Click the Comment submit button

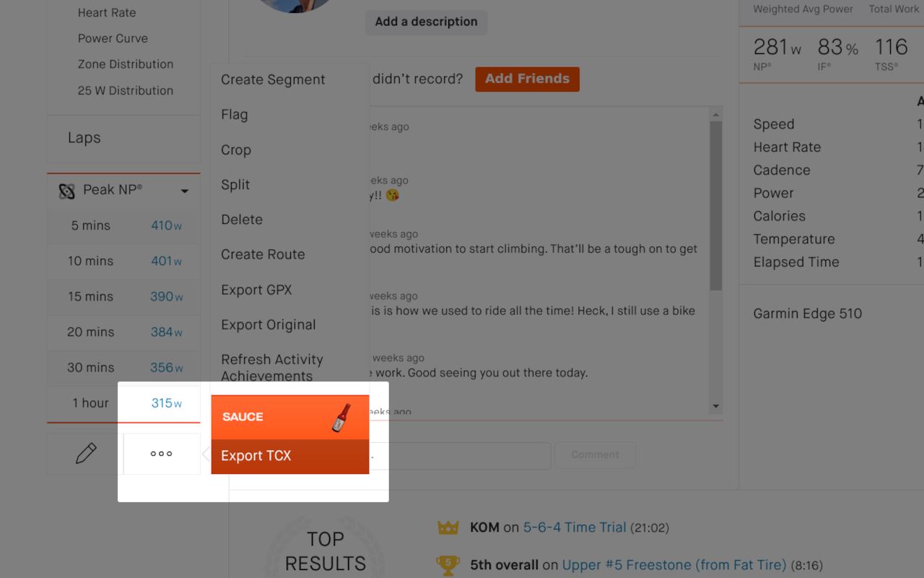596,454
